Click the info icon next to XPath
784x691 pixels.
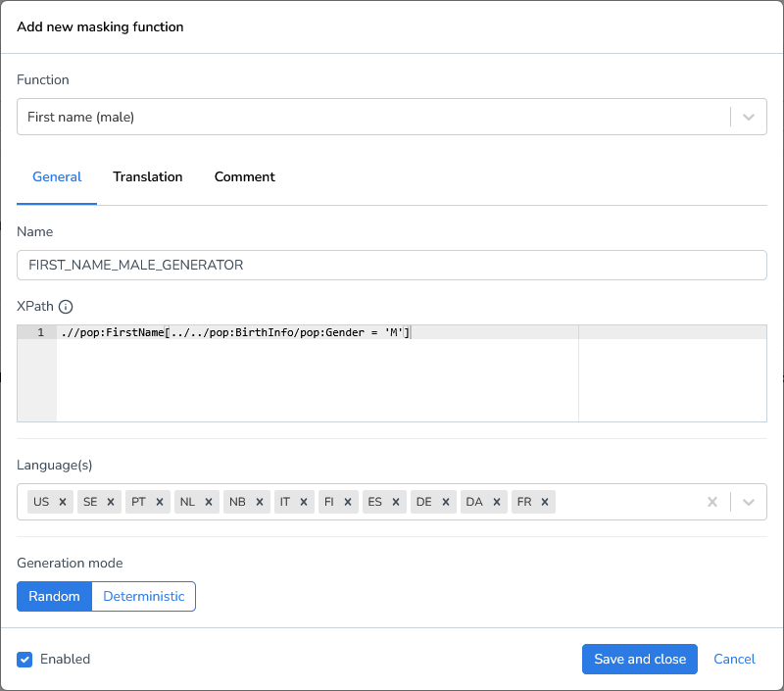pos(65,307)
